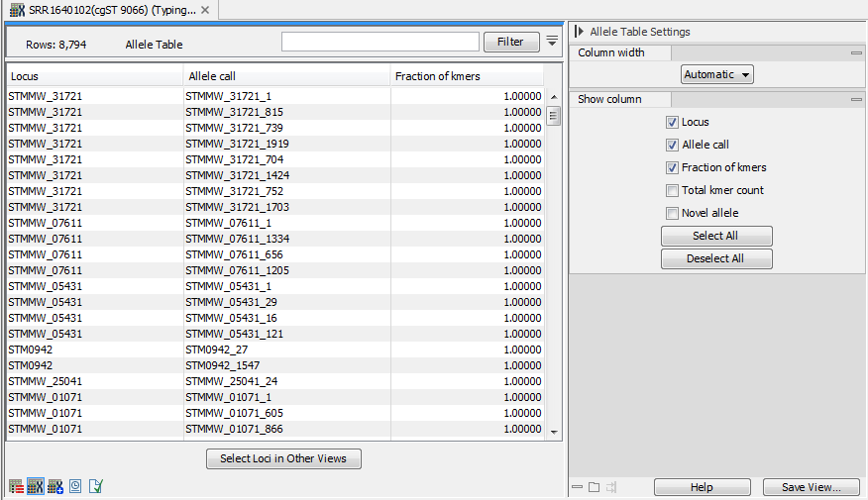Uncheck the Locus column checkbox
This screenshot has width=868, height=500.
point(673,123)
